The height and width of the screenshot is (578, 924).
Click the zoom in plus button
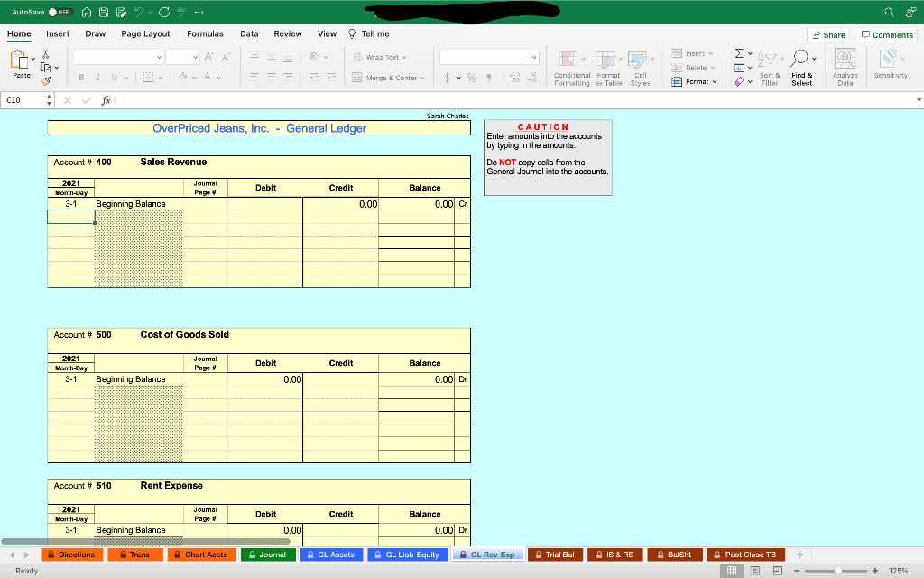coord(875,571)
